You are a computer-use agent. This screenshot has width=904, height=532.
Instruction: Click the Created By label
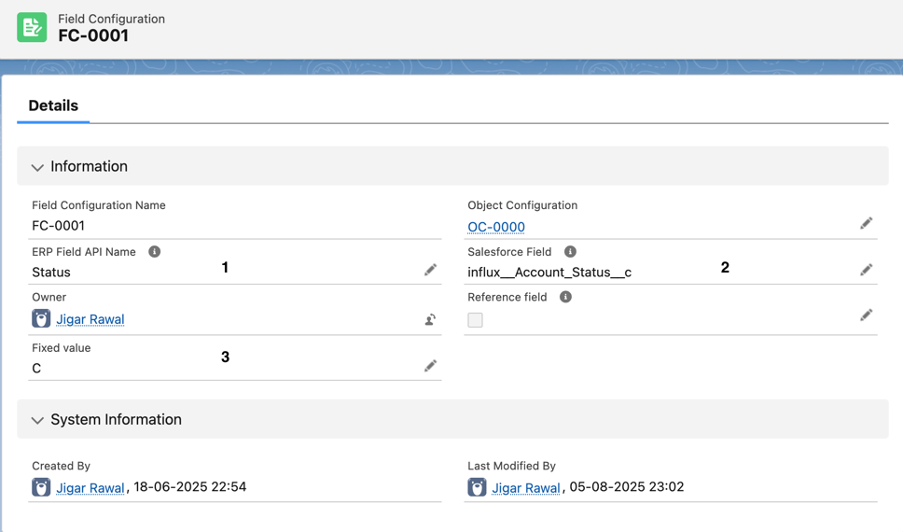click(x=61, y=466)
